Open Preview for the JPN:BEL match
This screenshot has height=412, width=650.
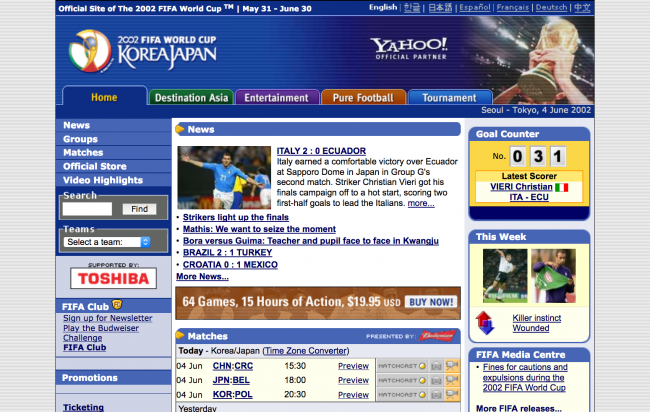coord(354,380)
